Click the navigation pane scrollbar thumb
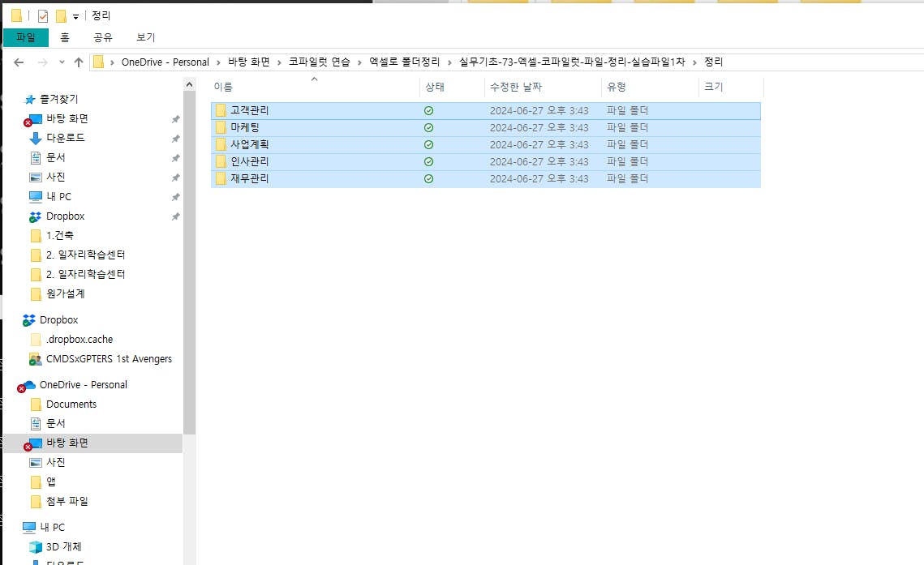This screenshot has width=924, height=565. 189,263
